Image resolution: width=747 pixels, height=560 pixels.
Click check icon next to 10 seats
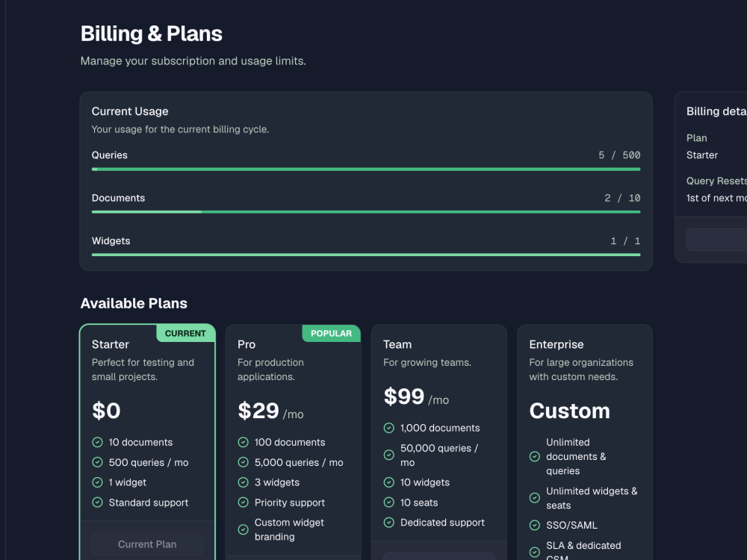388,503
